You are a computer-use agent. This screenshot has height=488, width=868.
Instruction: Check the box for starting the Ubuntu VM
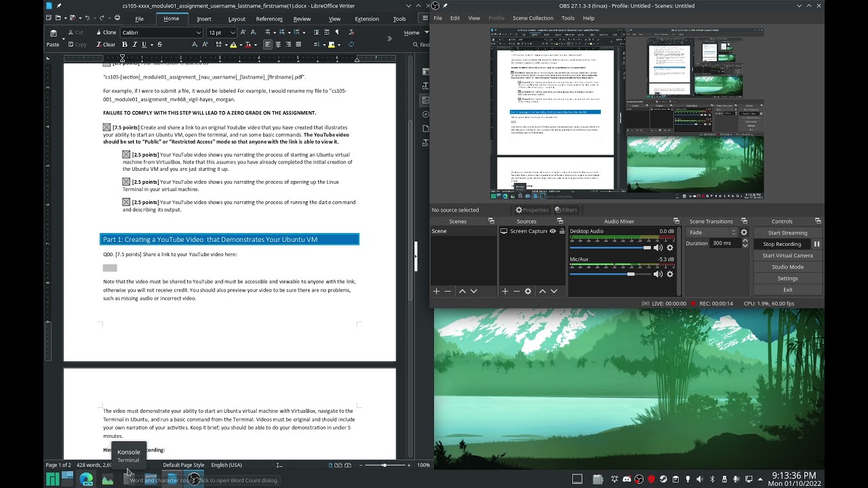(126, 155)
